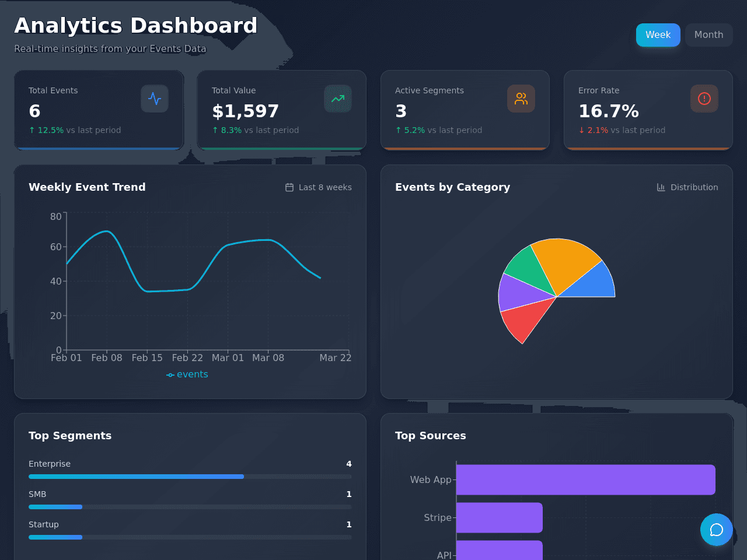The width and height of the screenshot is (747, 560).
Task: Click the Total Events value 6
Action: (x=35, y=111)
